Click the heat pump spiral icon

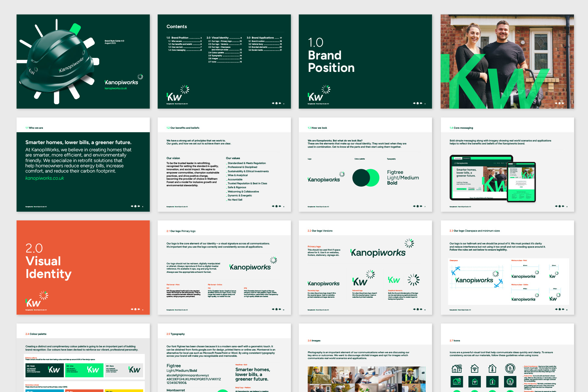click(510, 369)
